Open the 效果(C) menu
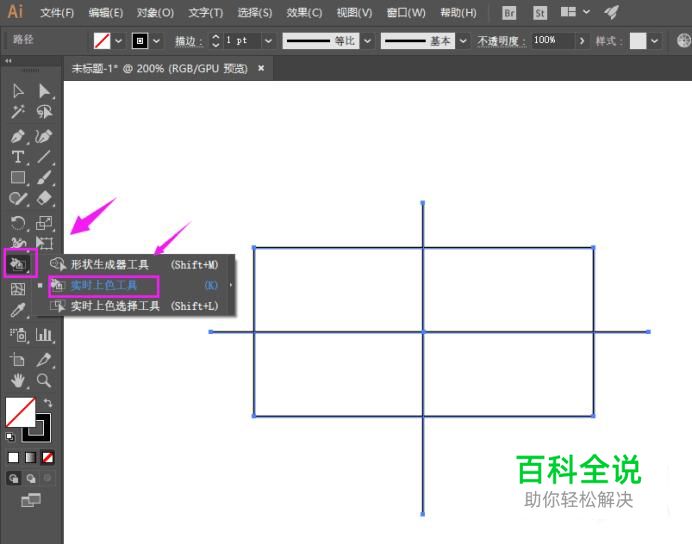Screen dimensions: 692x544 click(x=304, y=12)
